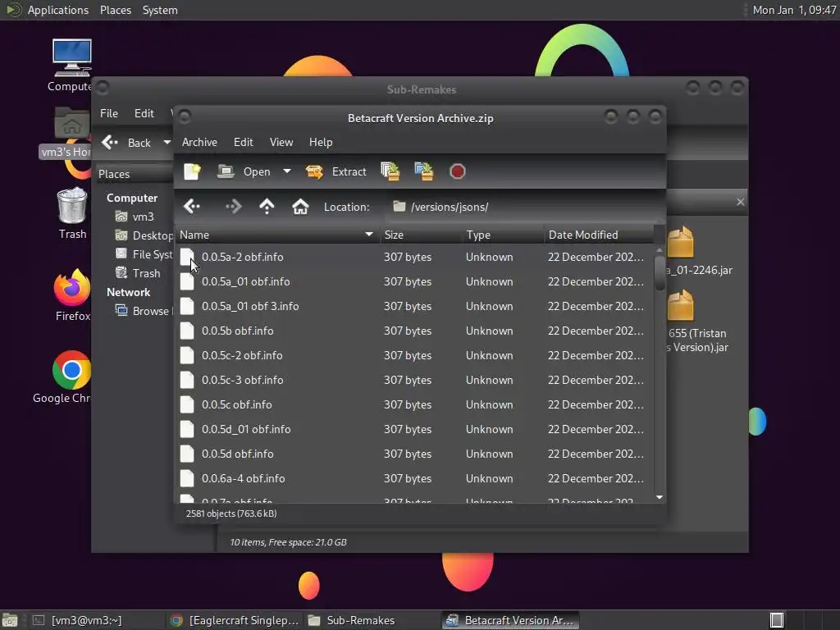Click the Extract toolbar button
The height and width of the screenshot is (630, 840).
point(336,171)
